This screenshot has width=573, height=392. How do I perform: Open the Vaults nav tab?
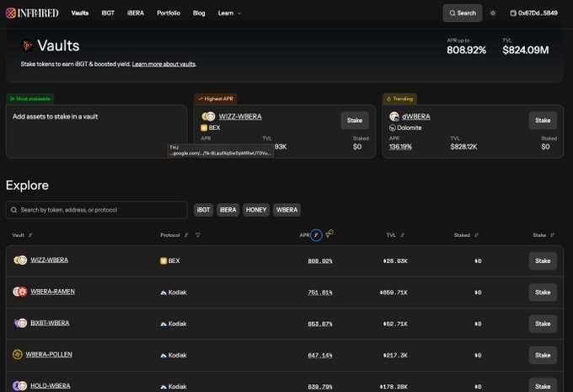coord(80,13)
